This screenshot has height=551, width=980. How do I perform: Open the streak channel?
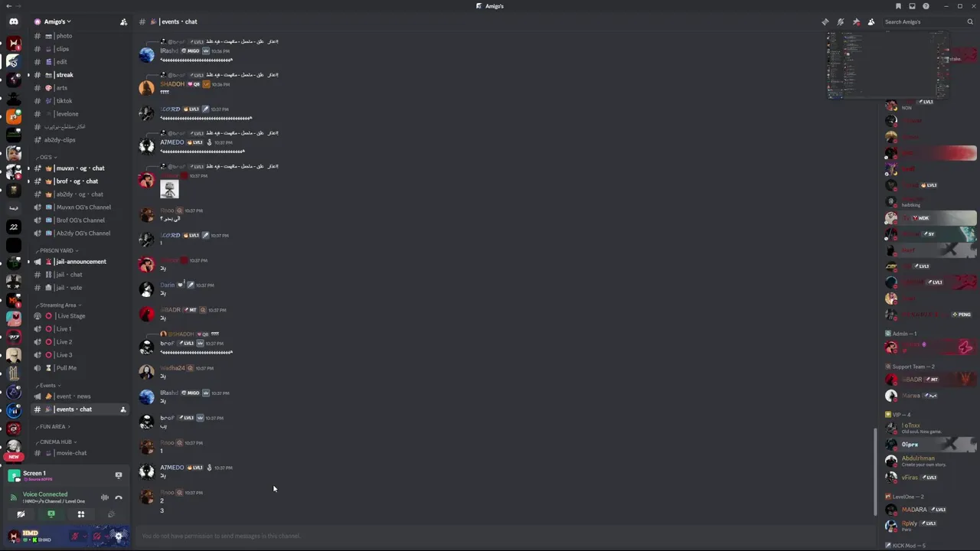coord(80,75)
